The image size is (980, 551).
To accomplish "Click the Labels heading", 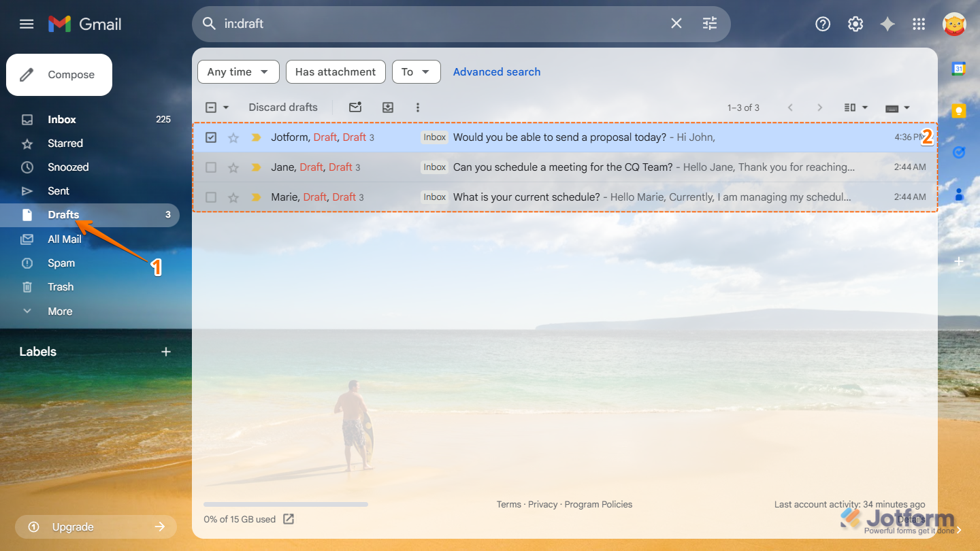I will [x=38, y=352].
